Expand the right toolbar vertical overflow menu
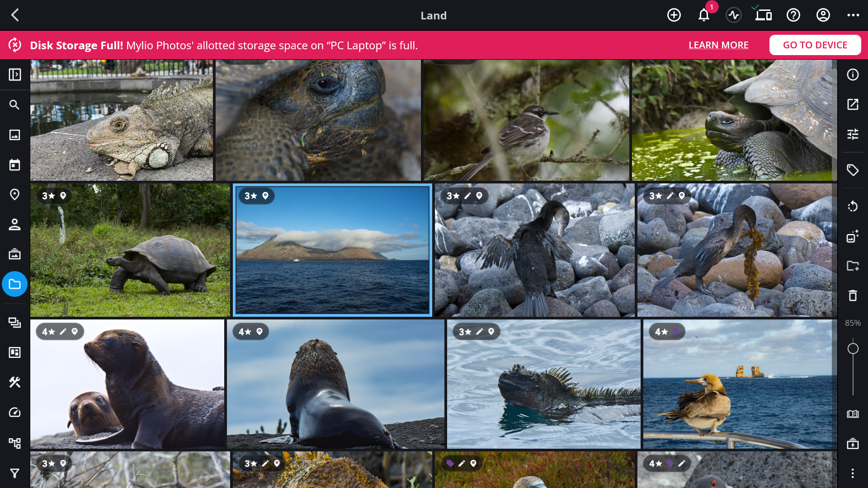 853,473
